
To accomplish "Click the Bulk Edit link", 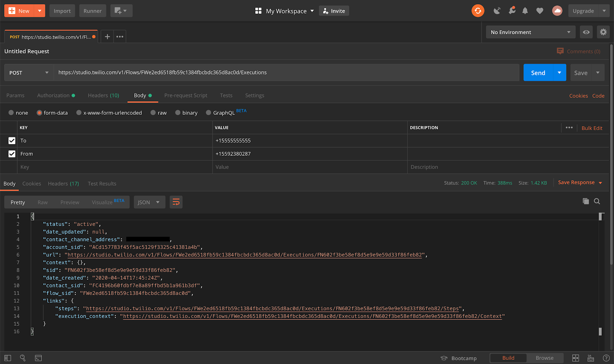I will (592, 128).
